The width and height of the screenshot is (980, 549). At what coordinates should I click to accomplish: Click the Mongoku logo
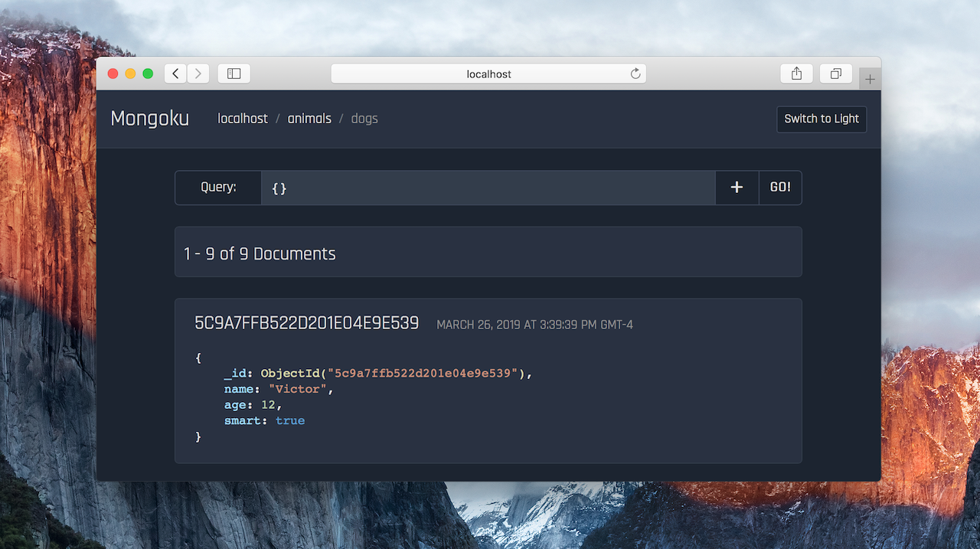pyautogui.click(x=150, y=119)
